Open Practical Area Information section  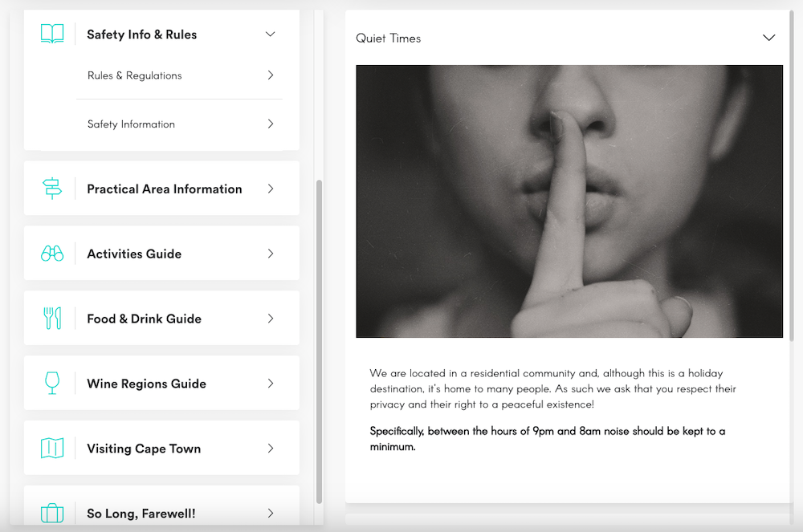[x=162, y=189]
